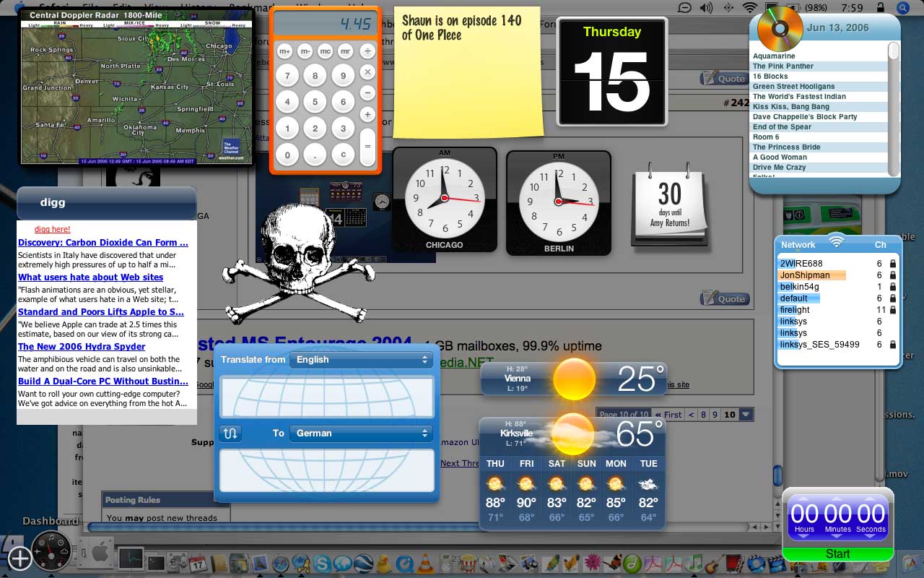Open page 8 in forum pagination
The height and width of the screenshot is (578, 924).
tap(702, 415)
